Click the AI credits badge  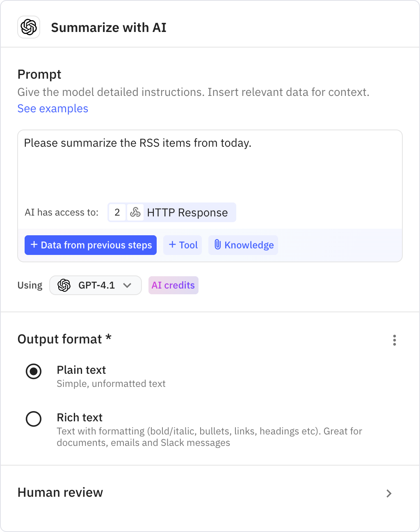point(173,285)
